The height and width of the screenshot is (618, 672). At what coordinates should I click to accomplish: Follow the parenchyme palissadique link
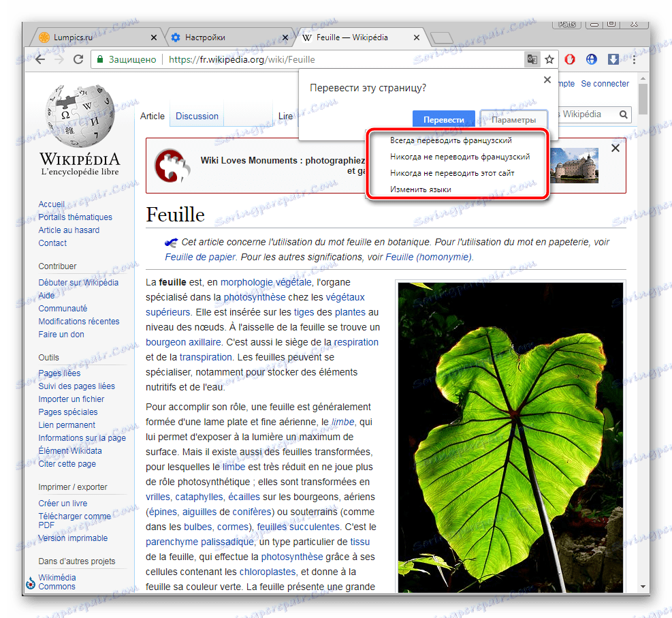pyautogui.click(x=199, y=542)
